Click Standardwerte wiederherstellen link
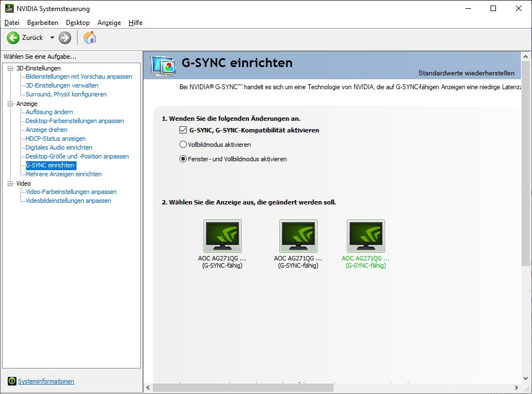532x394 pixels. pyautogui.click(x=466, y=73)
